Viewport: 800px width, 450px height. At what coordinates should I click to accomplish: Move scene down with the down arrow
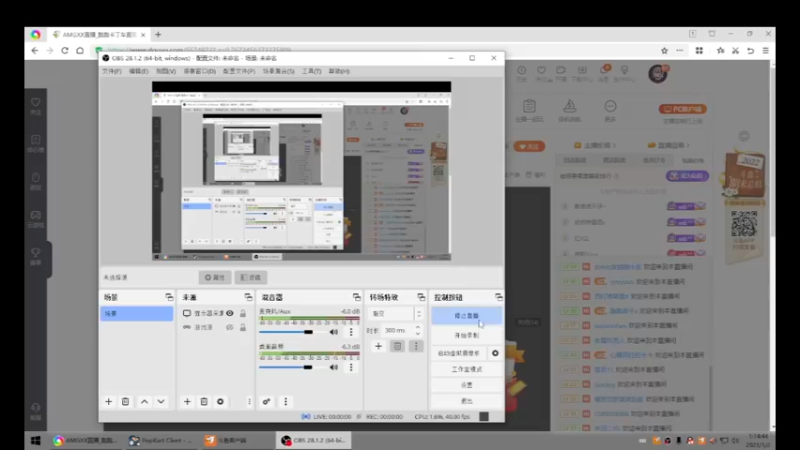(x=161, y=402)
